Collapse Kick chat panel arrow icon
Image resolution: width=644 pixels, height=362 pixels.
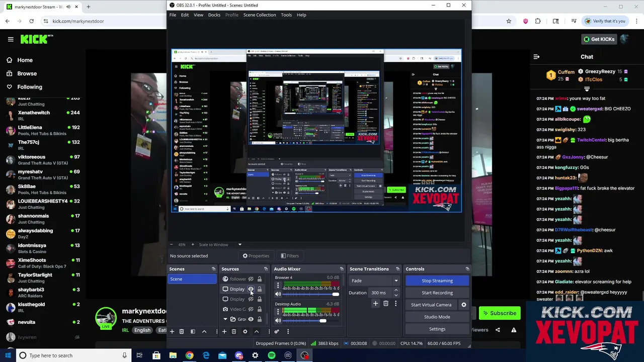coord(536,57)
